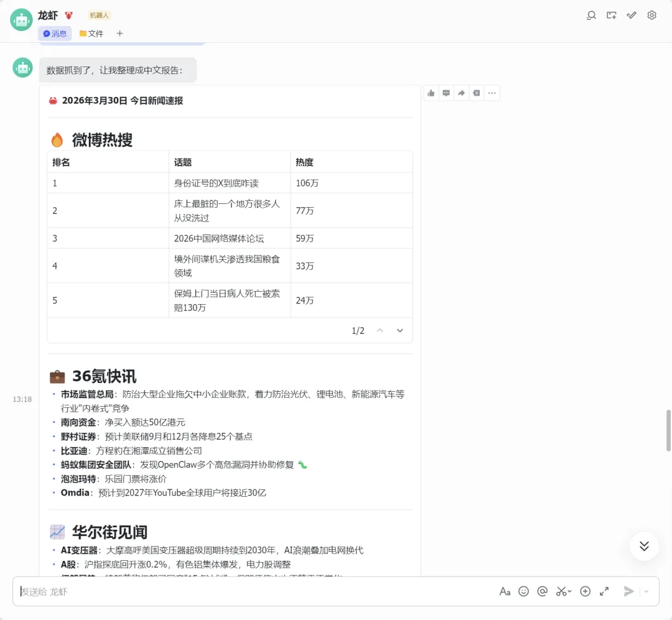Click the A股 news item

(175, 564)
